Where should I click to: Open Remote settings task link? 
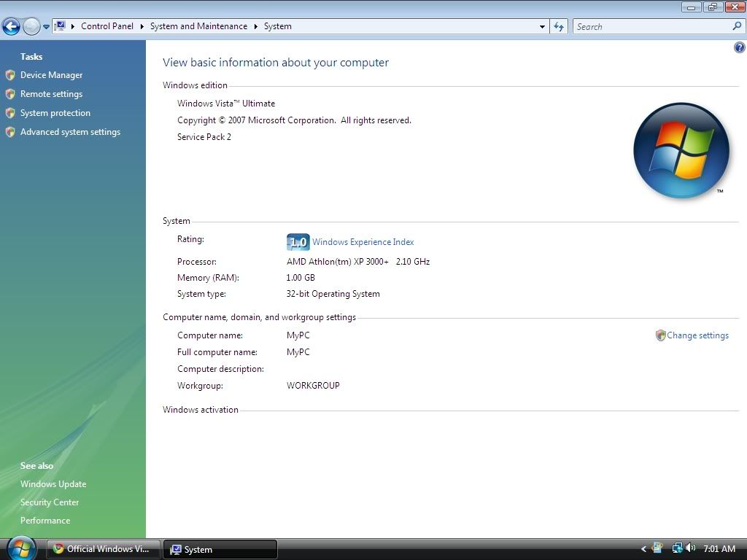(52, 94)
